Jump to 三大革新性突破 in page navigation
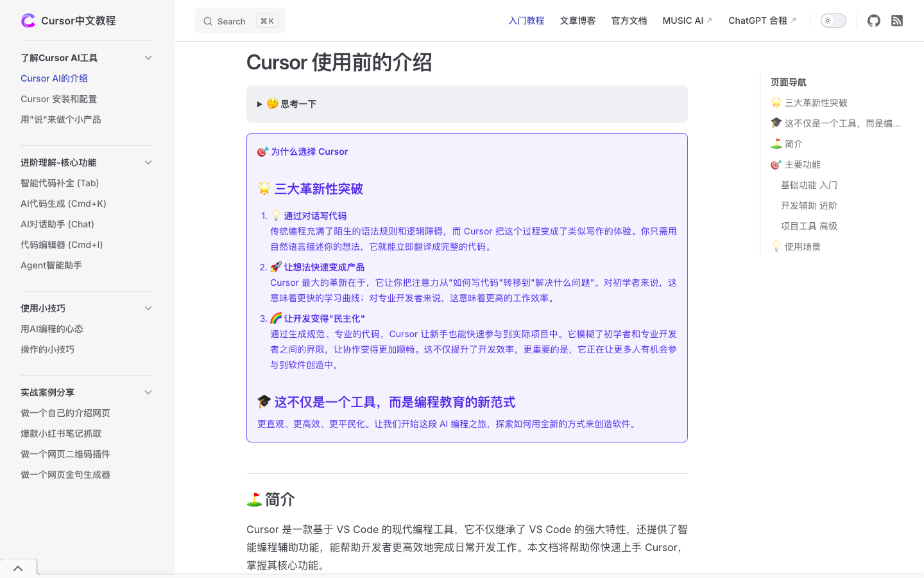Viewport: 924px width, 578px height. [809, 103]
